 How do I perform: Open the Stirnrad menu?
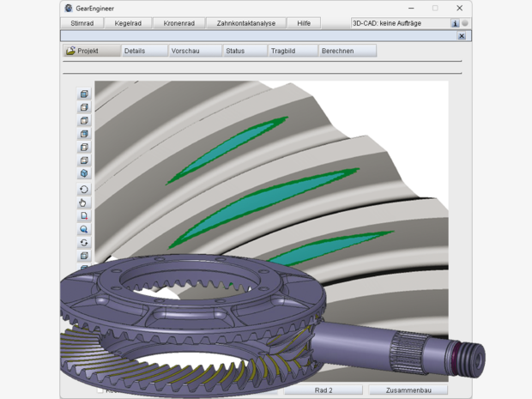coord(84,23)
